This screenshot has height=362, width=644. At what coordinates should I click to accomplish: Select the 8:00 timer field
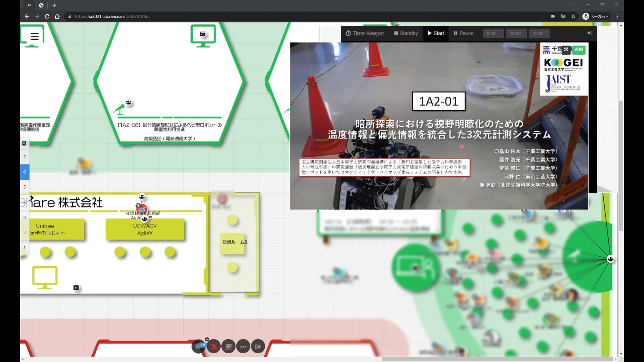[493, 34]
